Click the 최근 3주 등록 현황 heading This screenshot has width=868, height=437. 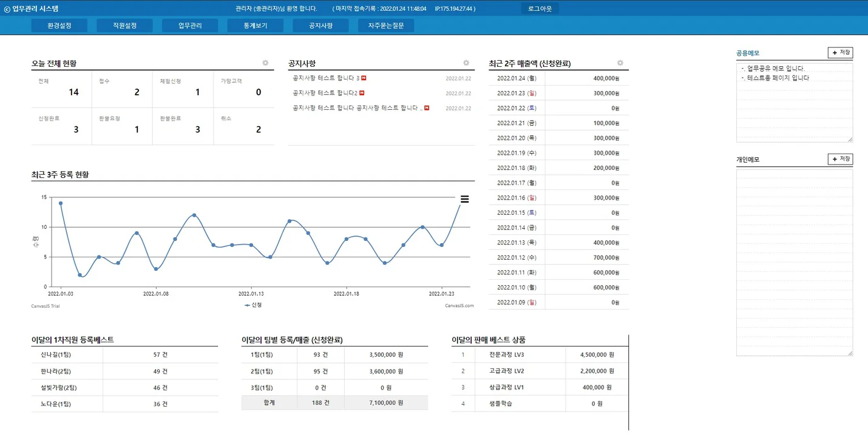tap(60, 175)
